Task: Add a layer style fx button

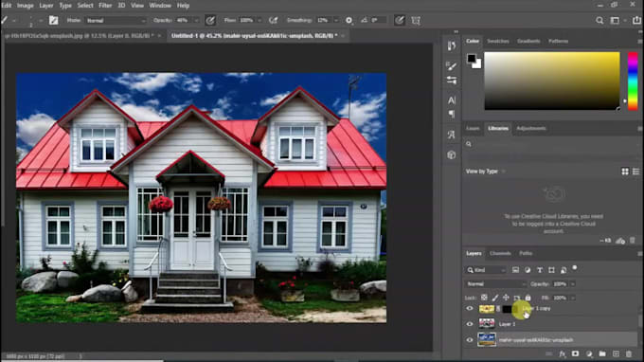Action: [x=563, y=353]
